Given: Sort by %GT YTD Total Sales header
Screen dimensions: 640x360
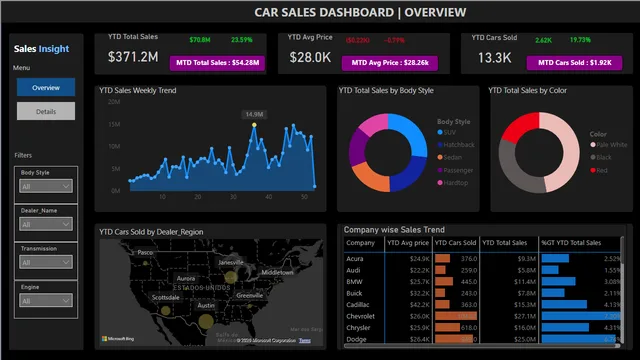Looking at the screenshot, I should (571, 243).
